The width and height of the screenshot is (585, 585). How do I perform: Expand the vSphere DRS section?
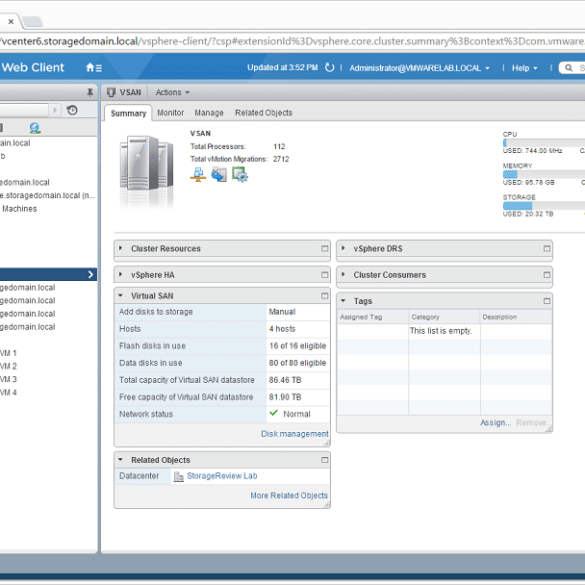coord(343,248)
